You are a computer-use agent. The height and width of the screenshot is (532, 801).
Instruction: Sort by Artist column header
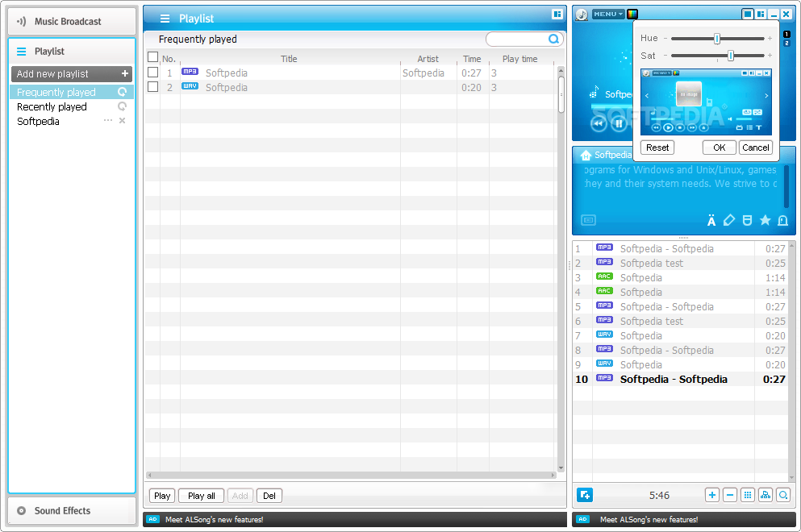[x=428, y=59]
